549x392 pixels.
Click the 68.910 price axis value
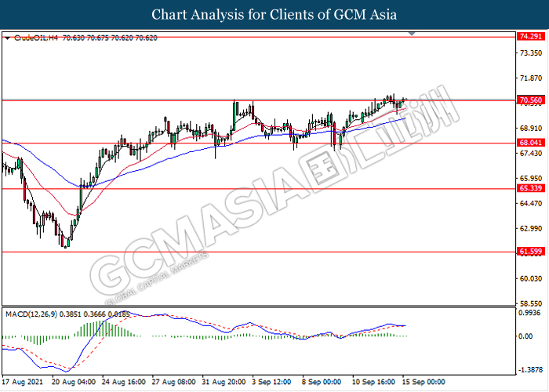(531, 129)
